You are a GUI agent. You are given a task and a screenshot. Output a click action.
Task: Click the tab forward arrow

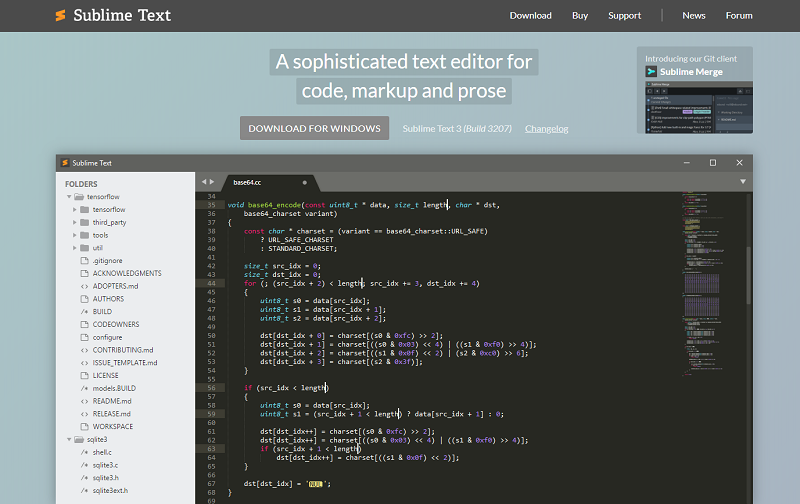[x=212, y=182]
